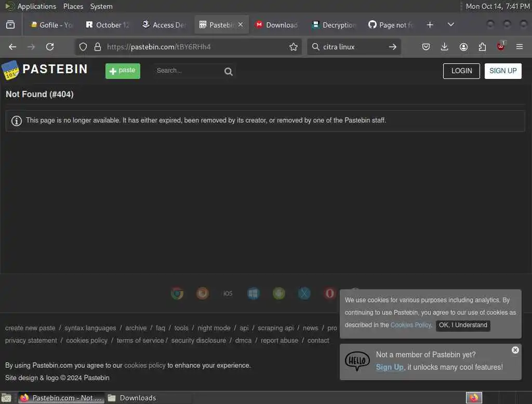Screen dimensions: 532x404
Task: Open the faq footer link
Action: 161,328
